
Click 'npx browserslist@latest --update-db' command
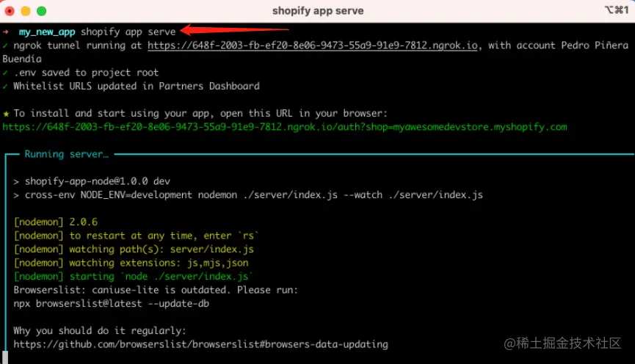pyautogui.click(x=112, y=304)
